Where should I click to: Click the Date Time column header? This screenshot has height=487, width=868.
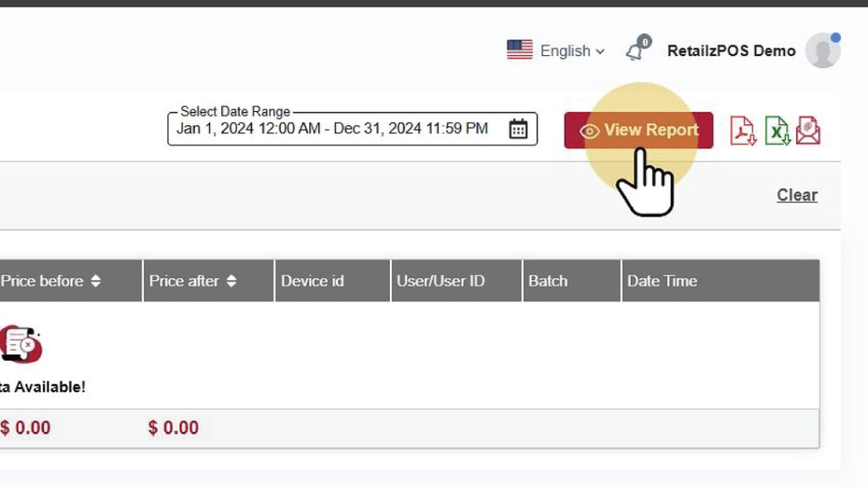(661, 281)
